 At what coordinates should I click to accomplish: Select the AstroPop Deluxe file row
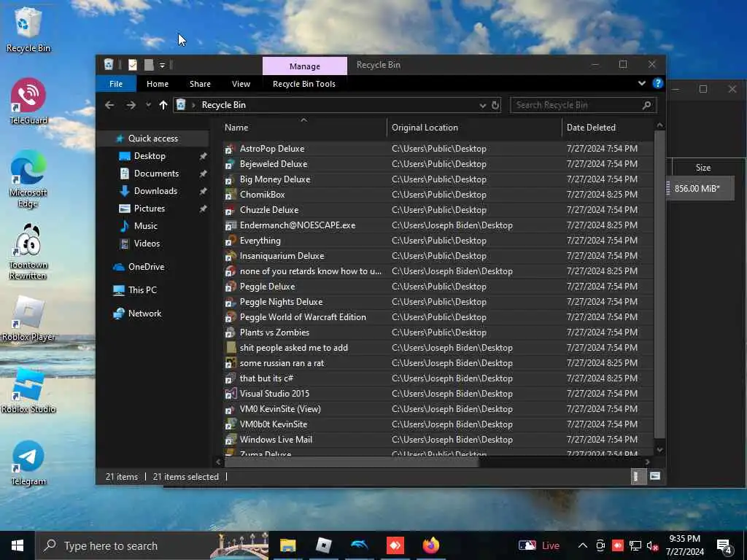pyautogui.click(x=438, y=149)
